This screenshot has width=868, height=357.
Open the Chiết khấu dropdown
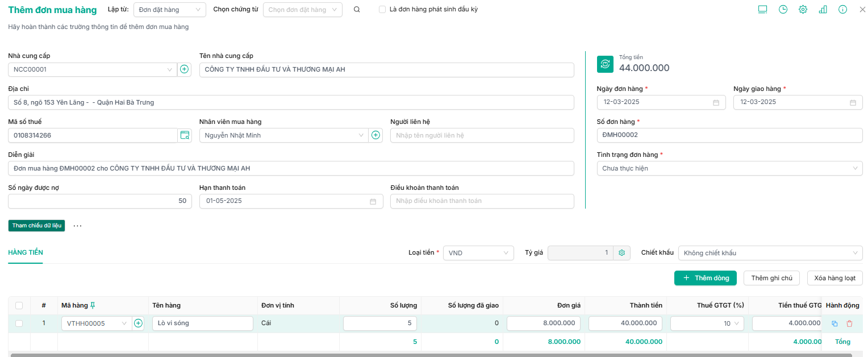(x=770, y=253)
